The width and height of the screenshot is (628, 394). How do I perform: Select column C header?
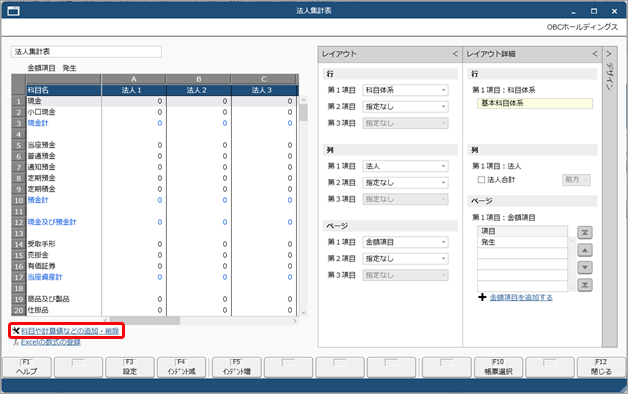point(264,79)
